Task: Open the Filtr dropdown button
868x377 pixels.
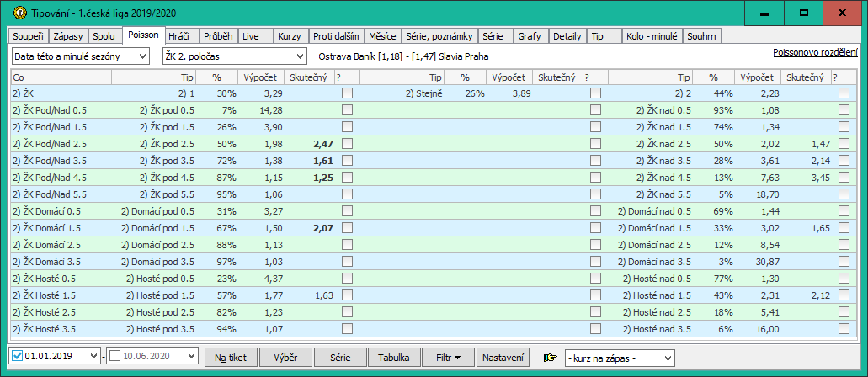Action: 447,358
